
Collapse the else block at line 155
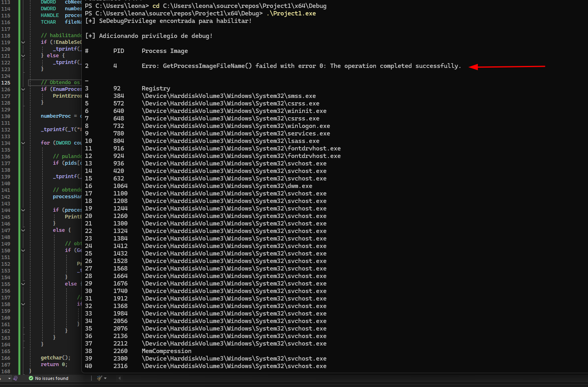[x=23, y=284]
